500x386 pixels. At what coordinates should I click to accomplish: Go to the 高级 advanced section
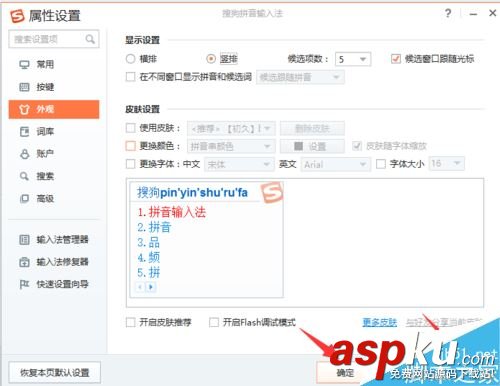54,199
